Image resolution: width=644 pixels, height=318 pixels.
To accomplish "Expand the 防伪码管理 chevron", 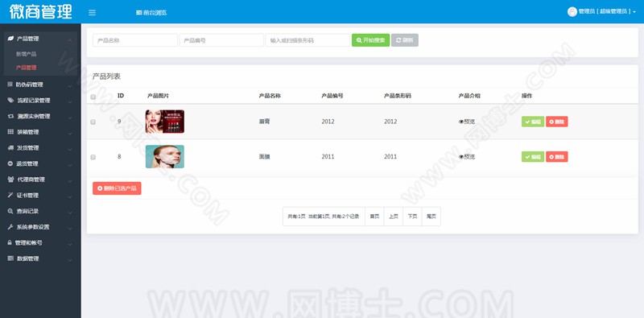I will [x=70, y=86].
